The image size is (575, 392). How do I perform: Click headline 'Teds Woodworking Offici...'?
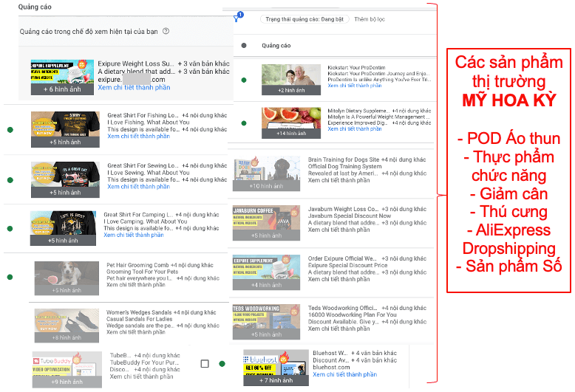(342, 308)
